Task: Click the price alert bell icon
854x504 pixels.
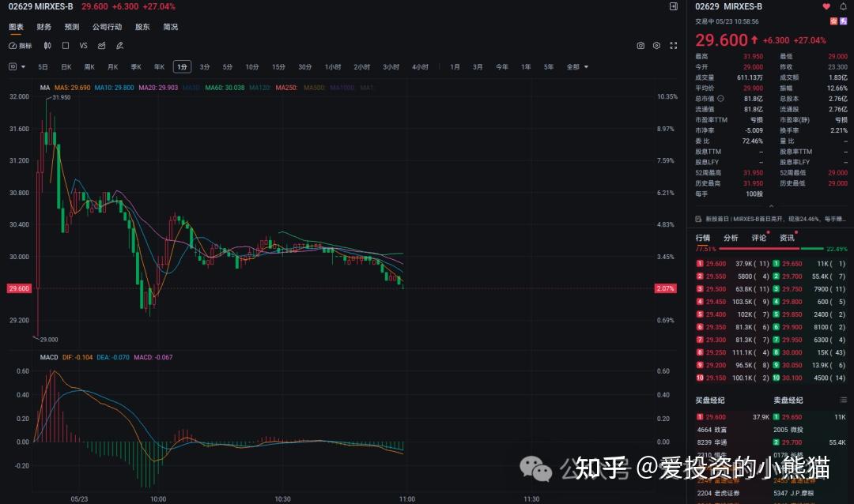Action: tap(843, 6)
